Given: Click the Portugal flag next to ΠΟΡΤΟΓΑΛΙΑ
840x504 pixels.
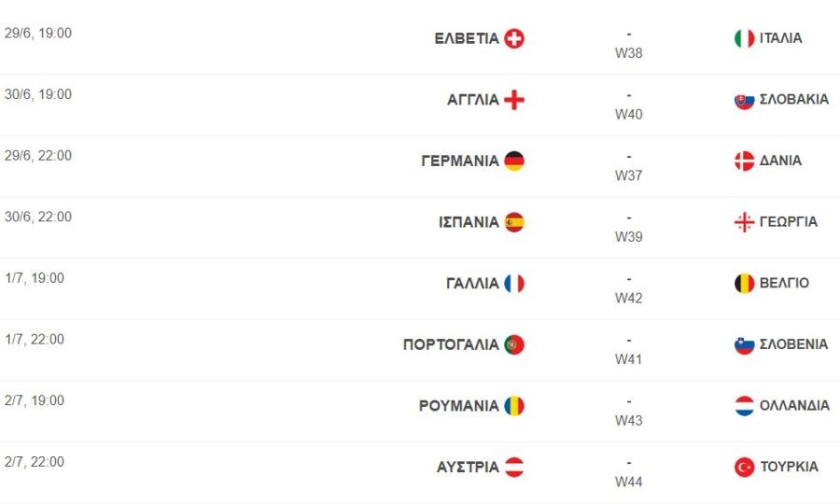Looking at the screenshot, I should [514, 344].
